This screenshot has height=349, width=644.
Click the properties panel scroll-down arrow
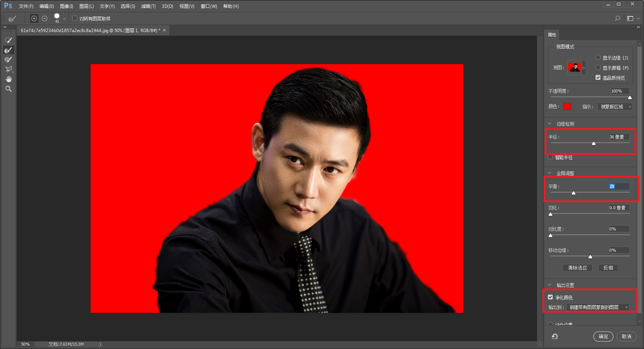point(640,321)
